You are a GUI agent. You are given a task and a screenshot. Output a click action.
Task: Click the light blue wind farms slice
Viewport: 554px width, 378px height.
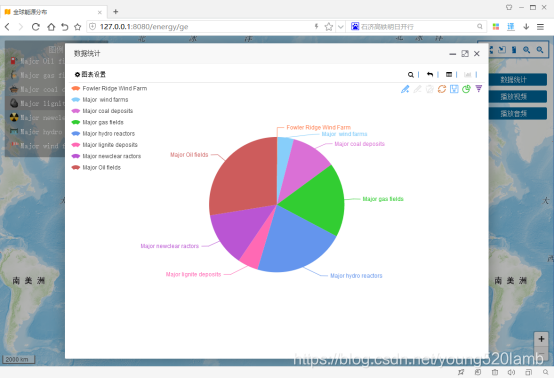(284, 159)
